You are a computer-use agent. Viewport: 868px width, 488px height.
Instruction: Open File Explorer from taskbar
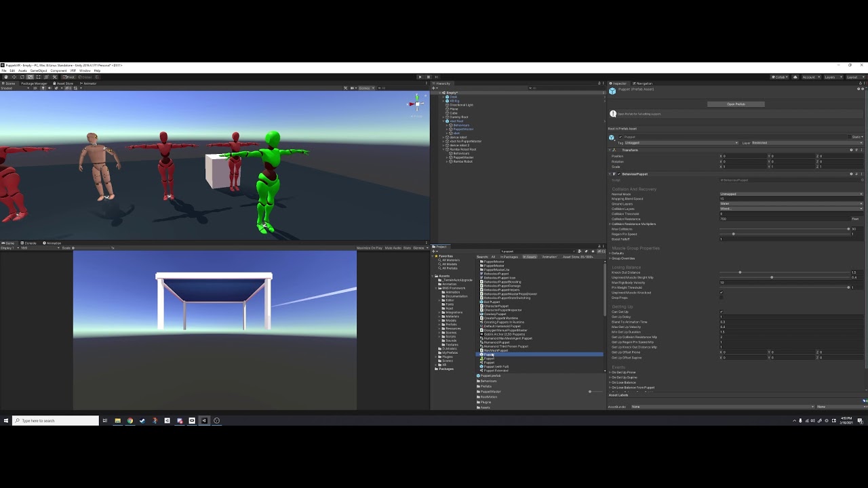click(x=117, y=421)
